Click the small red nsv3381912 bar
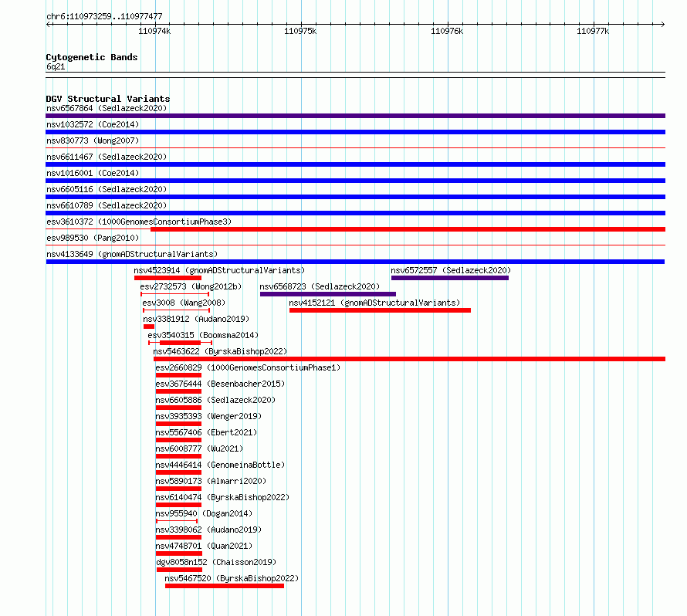The width and height of the screenshot is (687, 616). (149, 327)
